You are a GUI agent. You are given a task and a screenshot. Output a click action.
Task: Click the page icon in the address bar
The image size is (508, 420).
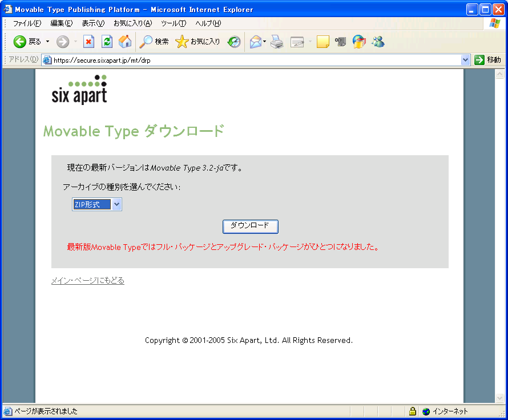click(x=47, y=60)
